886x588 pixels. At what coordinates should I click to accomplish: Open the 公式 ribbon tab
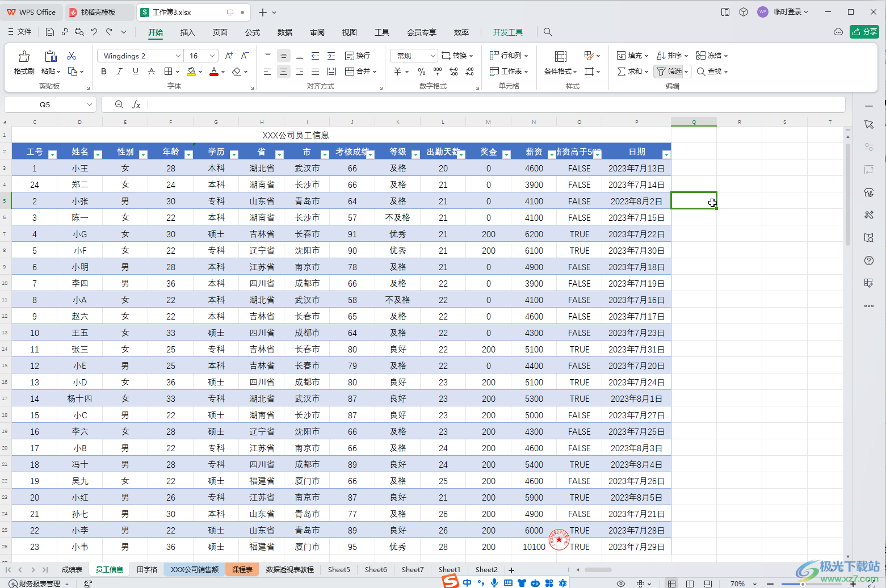click(x=253, y=32)
